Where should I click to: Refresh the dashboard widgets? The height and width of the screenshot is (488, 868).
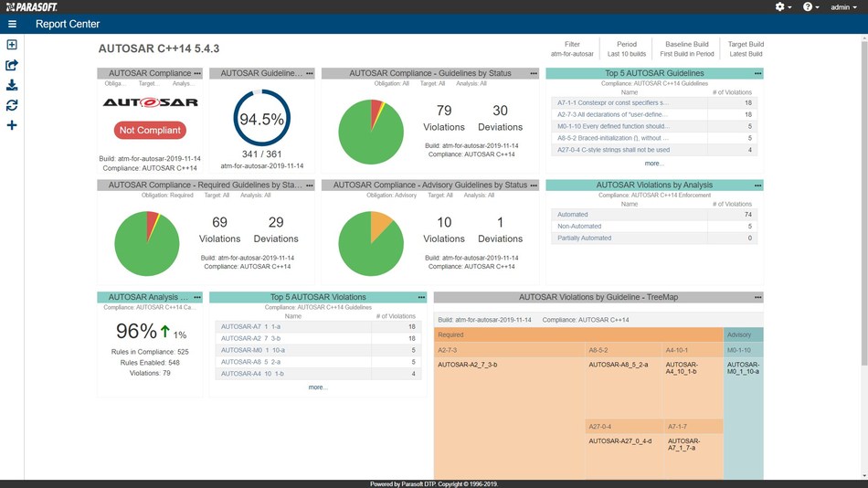coord(12,105)
